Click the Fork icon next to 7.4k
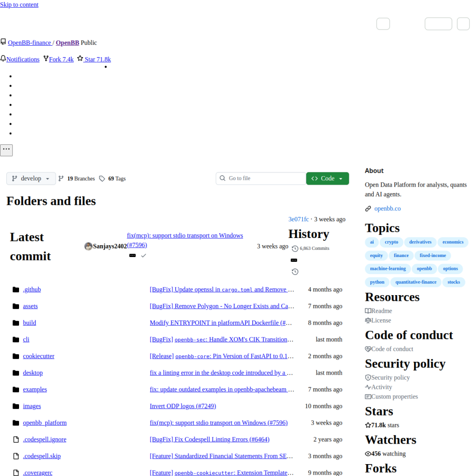 [46, 58]
